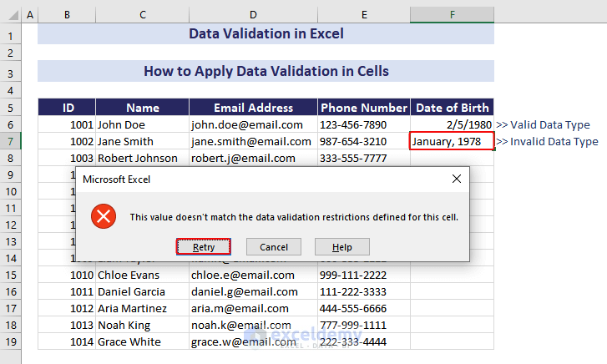607x364 pixels.
Task: Click the date 2/5/1980 cell
Action: click(452, 124)
